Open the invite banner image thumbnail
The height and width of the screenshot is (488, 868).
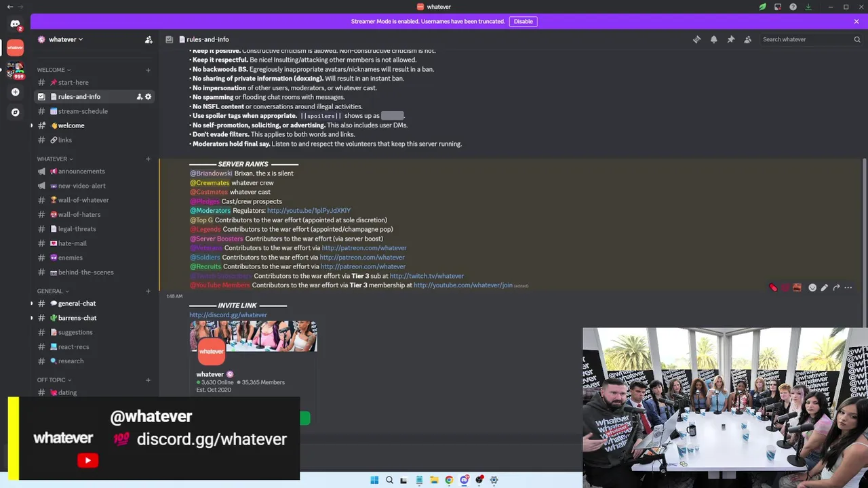(253, 336)
